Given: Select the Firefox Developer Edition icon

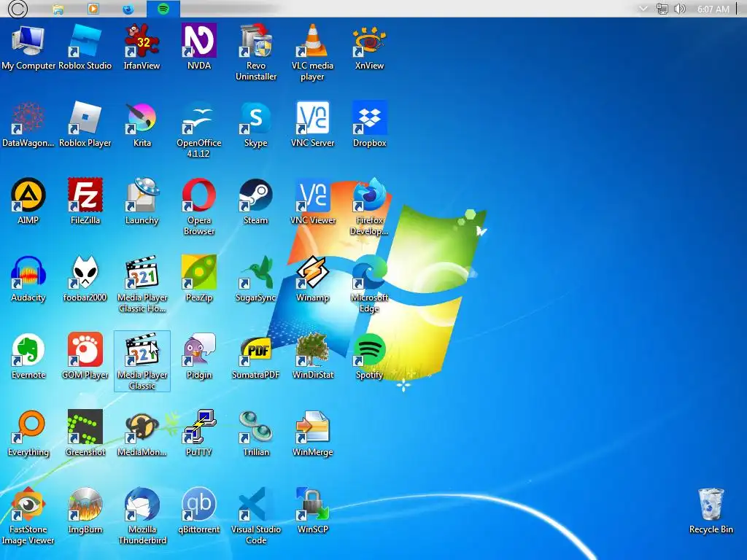Looking at the screenshot, I should coord(369,206).
